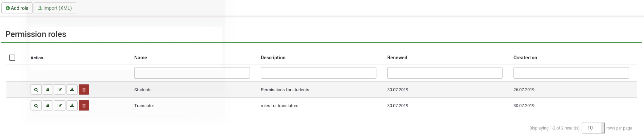Open permissions lock for Translator role

[x=48, y=105]
